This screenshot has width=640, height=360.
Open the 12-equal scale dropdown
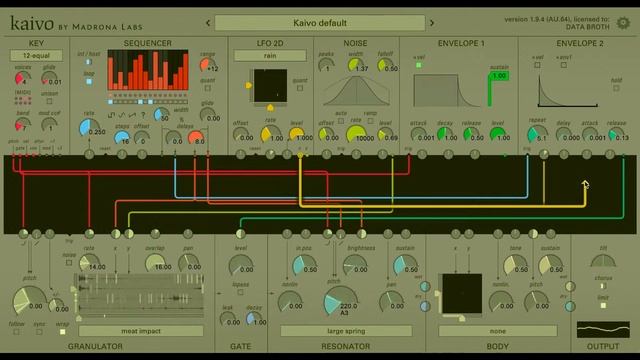pos(36,56)
